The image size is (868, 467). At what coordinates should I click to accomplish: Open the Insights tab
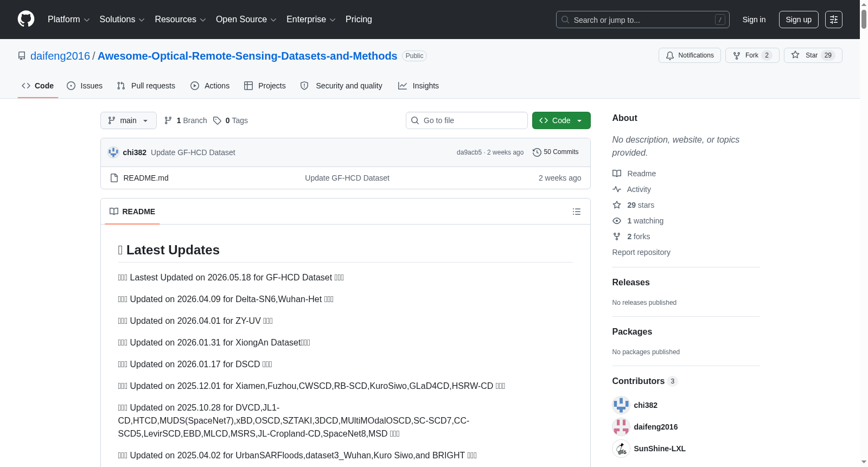tap(418, 86)
